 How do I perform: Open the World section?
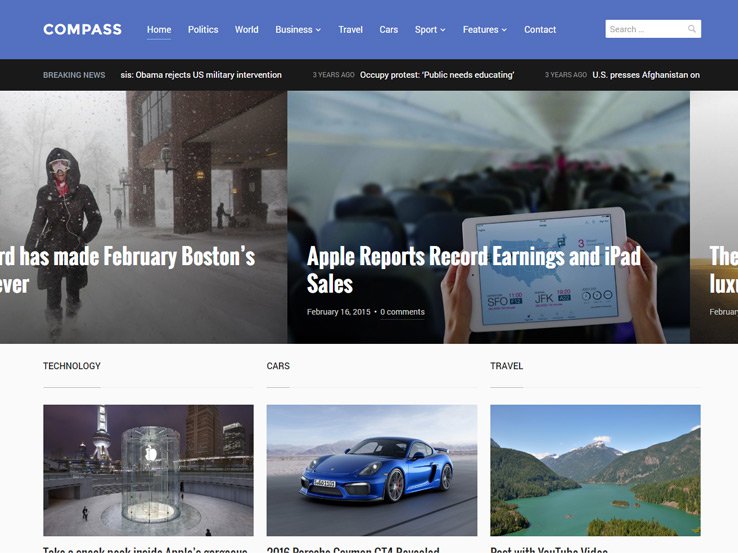tap(247, 29)
